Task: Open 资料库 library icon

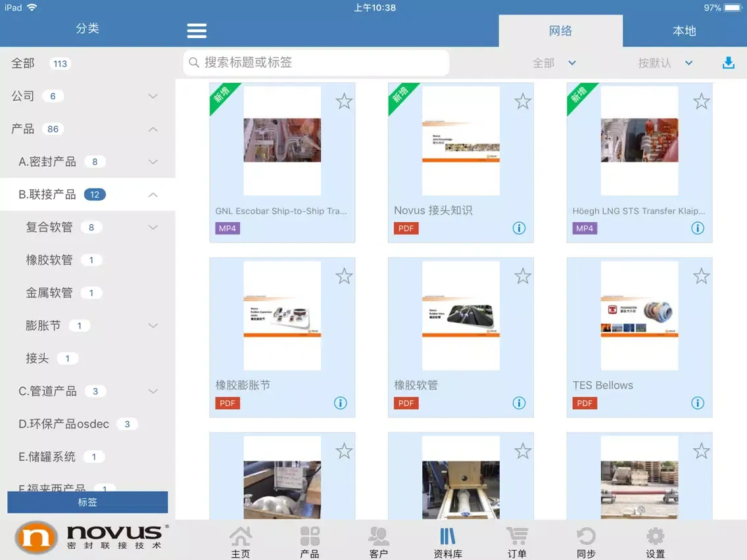Action: [448, 542]
